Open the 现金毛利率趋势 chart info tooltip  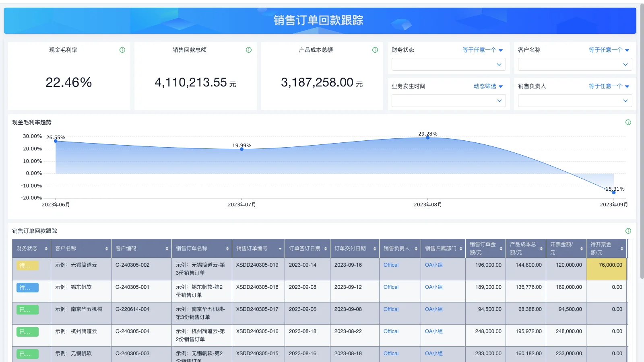(x=627, y=122)
